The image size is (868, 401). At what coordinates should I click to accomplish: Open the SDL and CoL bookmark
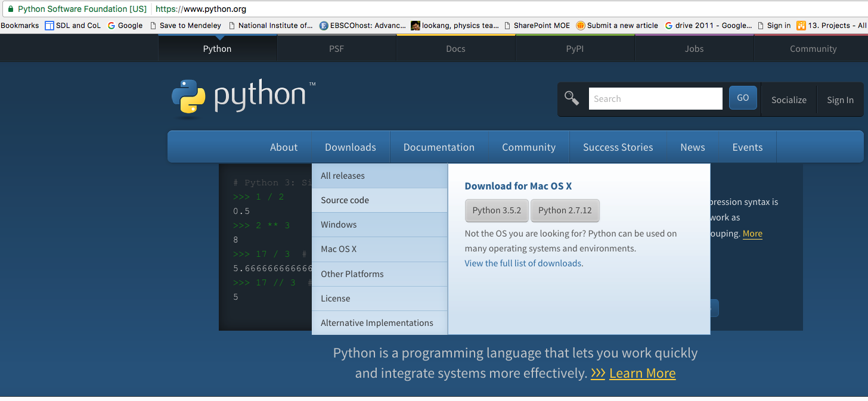(x=73, y=26)
